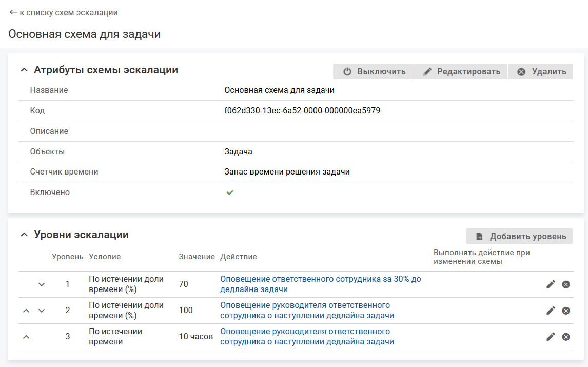Edit escalation level 3 with pencil icon
The image size is (588, 367).
click(551, 337)
